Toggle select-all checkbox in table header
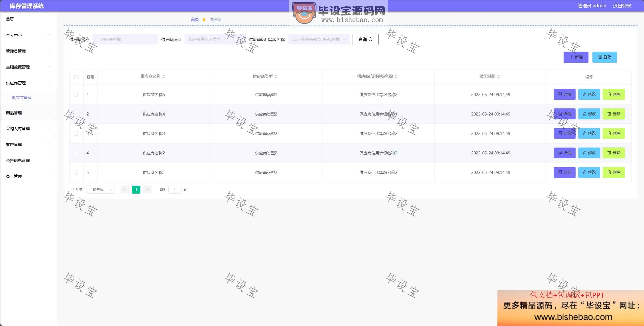Image resolution: width=644 pixels, height=326 pixels. pos(77,77)
